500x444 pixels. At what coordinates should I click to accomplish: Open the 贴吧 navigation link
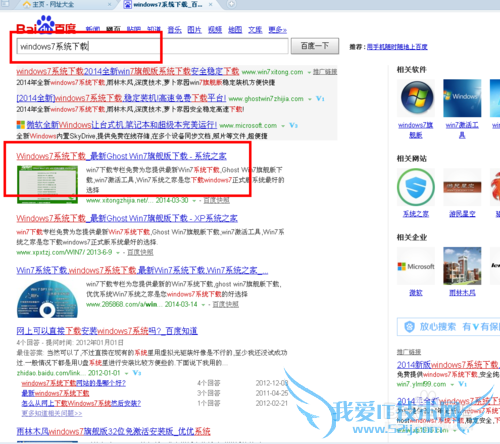pos(134,30)
